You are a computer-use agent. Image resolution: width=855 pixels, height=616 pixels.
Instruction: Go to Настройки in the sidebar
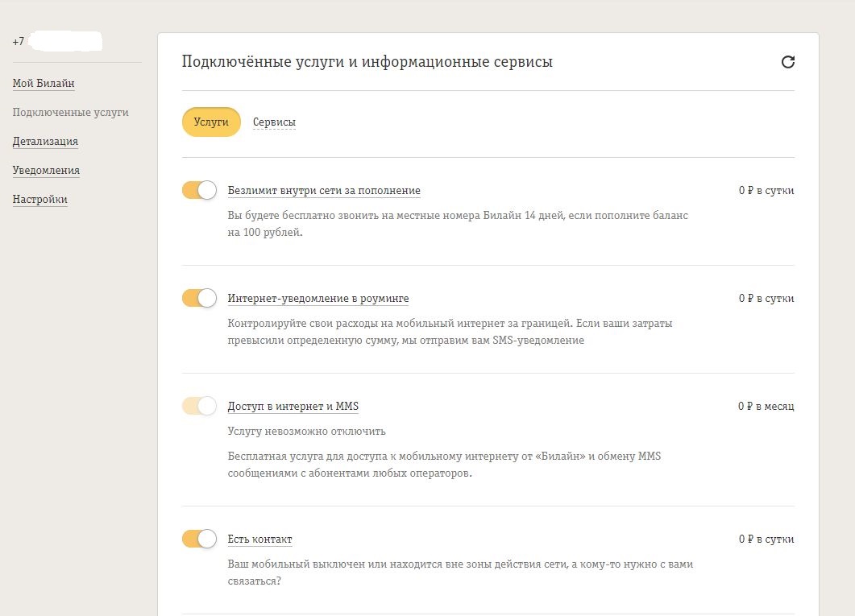[39, 200]
